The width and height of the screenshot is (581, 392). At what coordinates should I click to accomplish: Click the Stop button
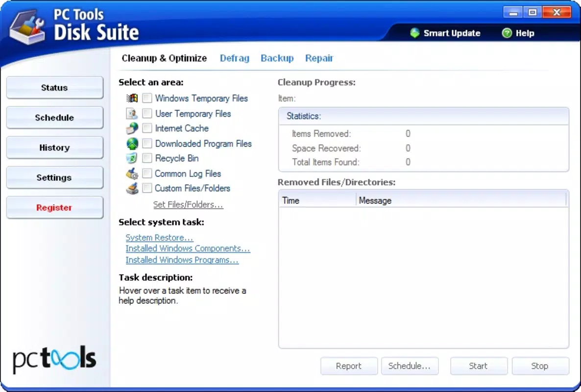coord(540,366)
